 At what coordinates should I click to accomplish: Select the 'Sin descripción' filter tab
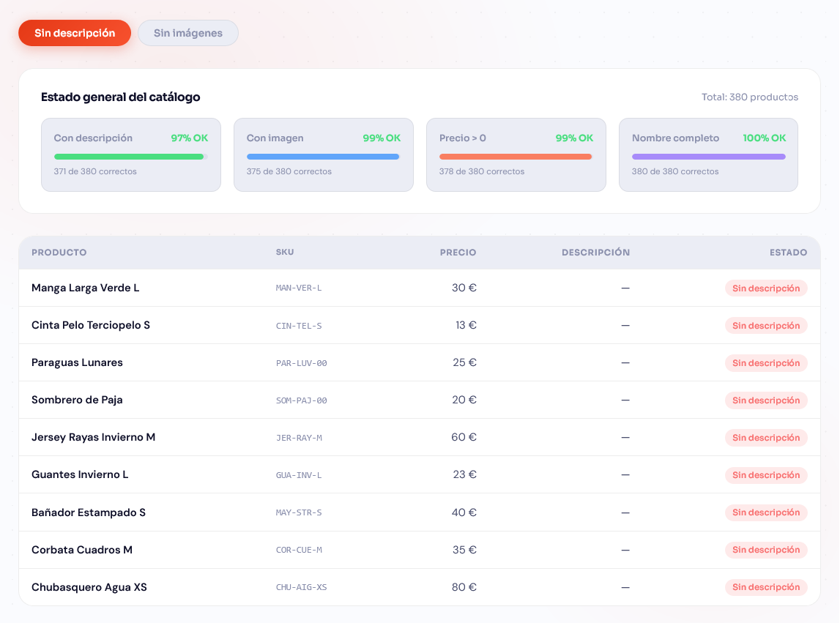tap(75, 33)
